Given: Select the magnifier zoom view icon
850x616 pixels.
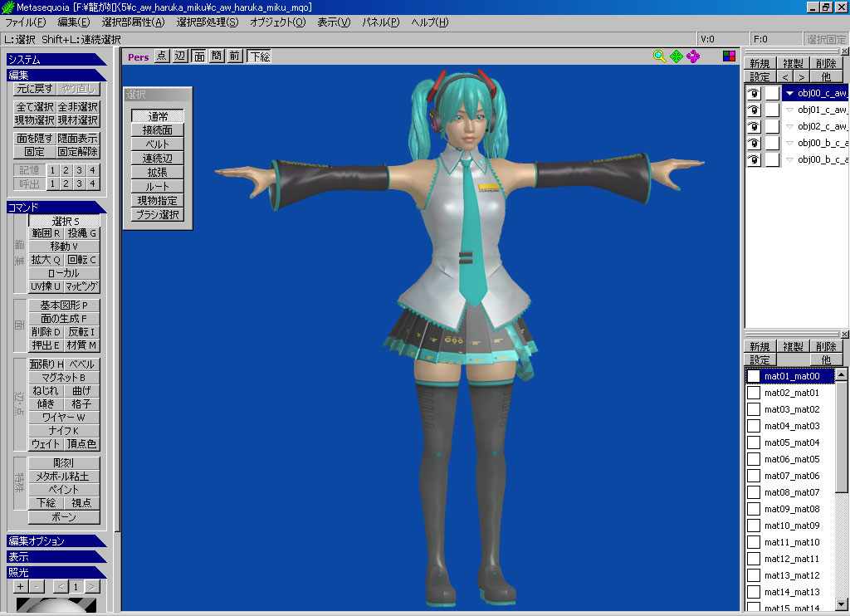Looking at the screenshot, I should [659, 56].
